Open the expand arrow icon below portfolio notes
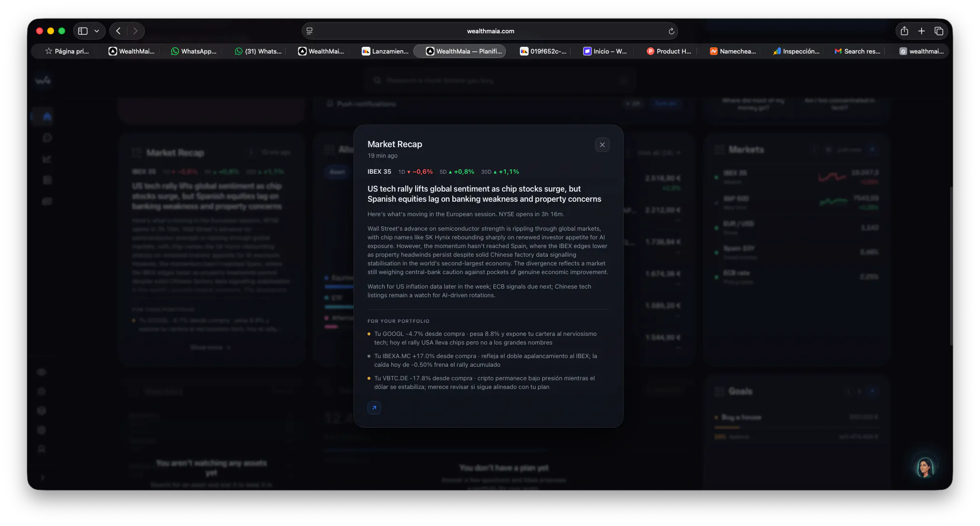980x526 pixels. 374,408
